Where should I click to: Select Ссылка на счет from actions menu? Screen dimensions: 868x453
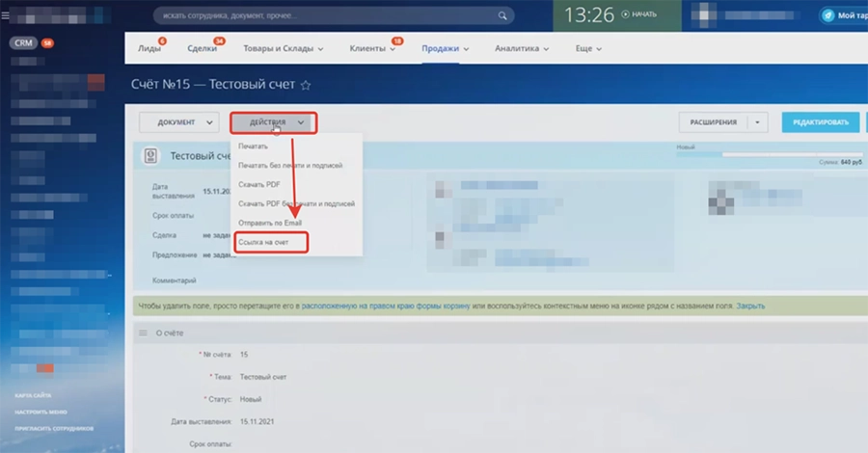coord(263,242)
